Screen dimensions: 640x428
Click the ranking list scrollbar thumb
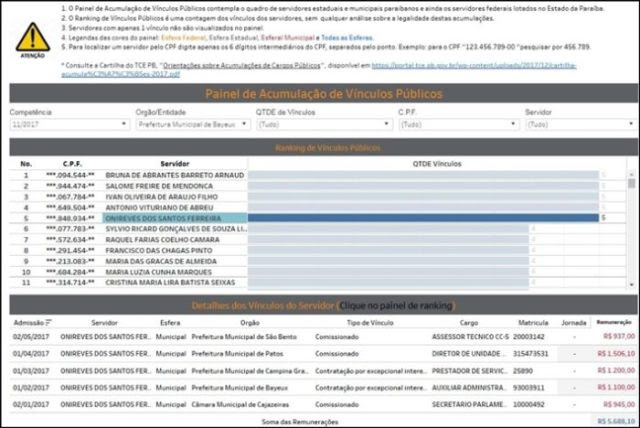pyautogui.click(x=631, y=183)
